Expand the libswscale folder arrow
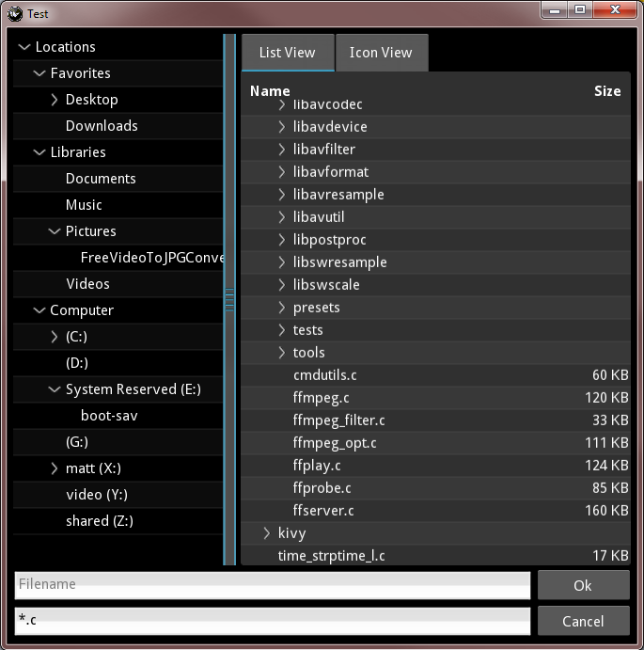The height and width of the screenshot is (650, 644). tap(282, 285)
